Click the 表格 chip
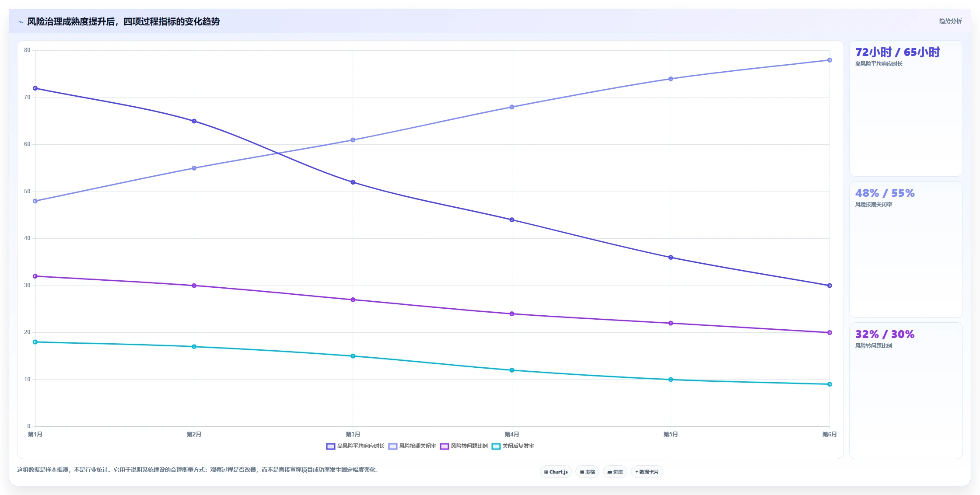The image size is (980, 495). point(588,472)
